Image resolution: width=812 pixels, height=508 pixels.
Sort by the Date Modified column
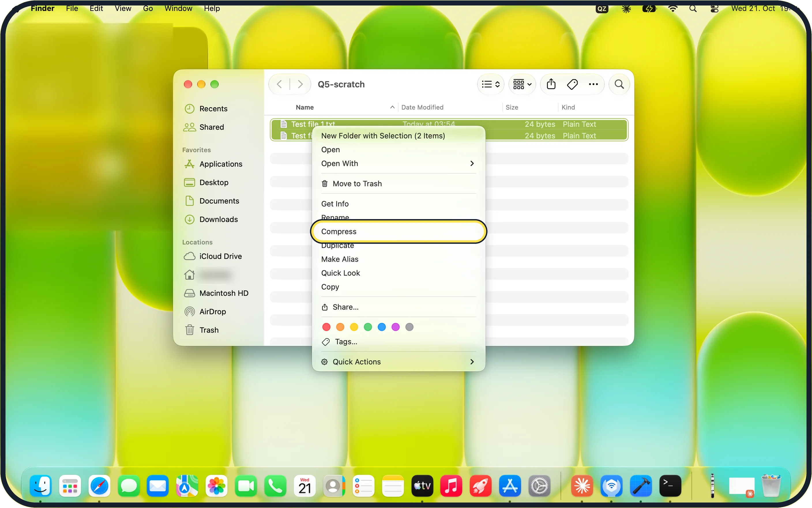(x=422, y=107)
